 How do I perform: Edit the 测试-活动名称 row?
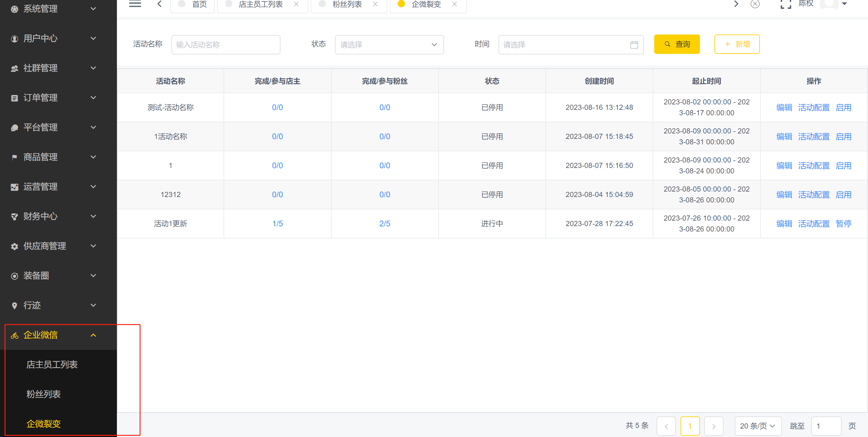coord(784,107)
